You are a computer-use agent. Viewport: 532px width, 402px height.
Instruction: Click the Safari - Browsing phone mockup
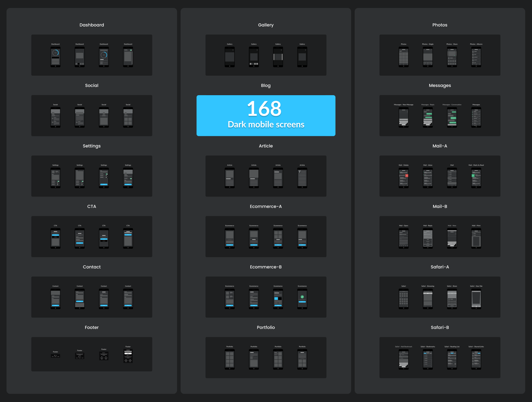428,299
